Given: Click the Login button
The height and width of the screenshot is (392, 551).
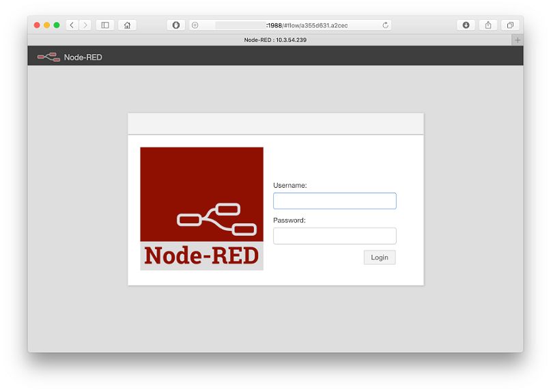Looking at the screenshot, I should pyautogui.click(x=380, y=257).
